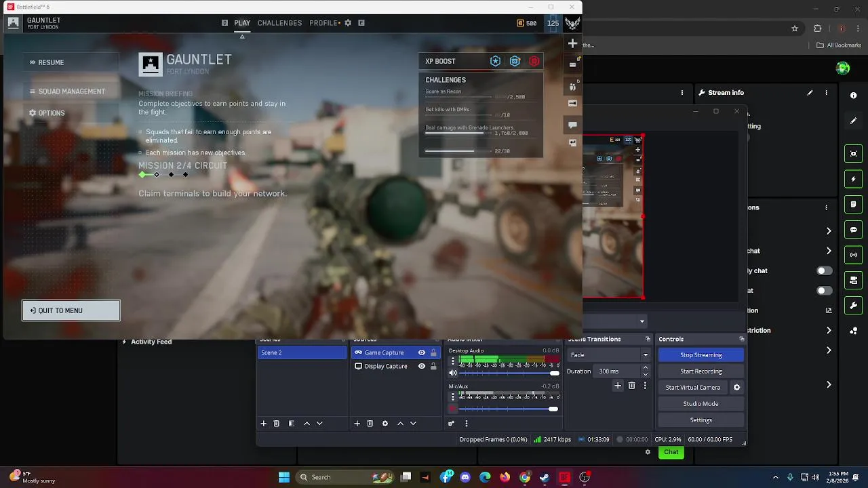Enable the upper chat toggle switch in Twitch
Viewport: 868px width, 488px height.
point(824,270)
